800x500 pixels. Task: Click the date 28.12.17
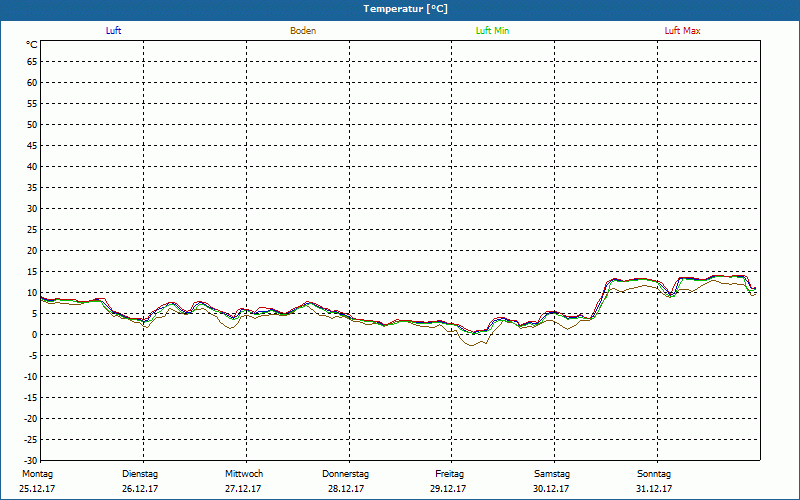click(346, 489)
